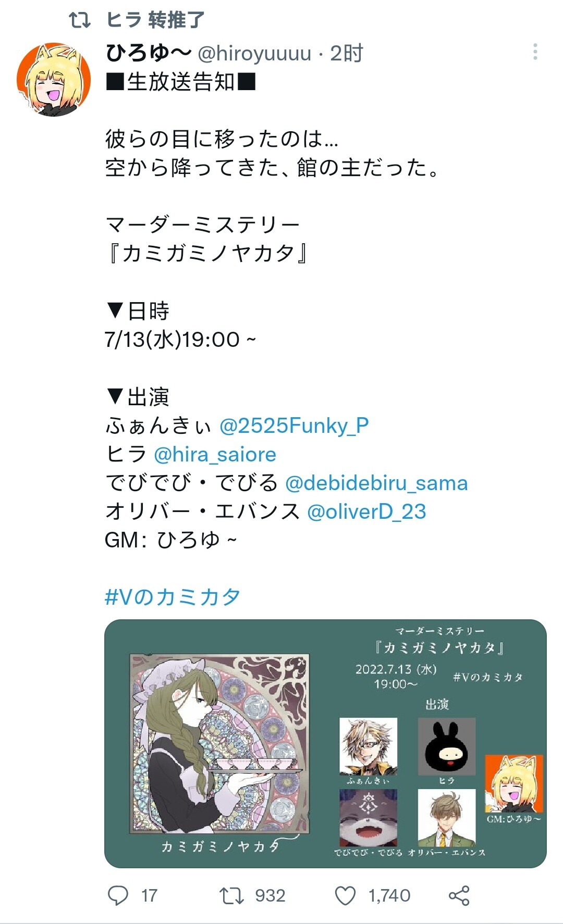Like the tweet with heart icon
This screenshot has width=563, height=924.
point(345,896)
